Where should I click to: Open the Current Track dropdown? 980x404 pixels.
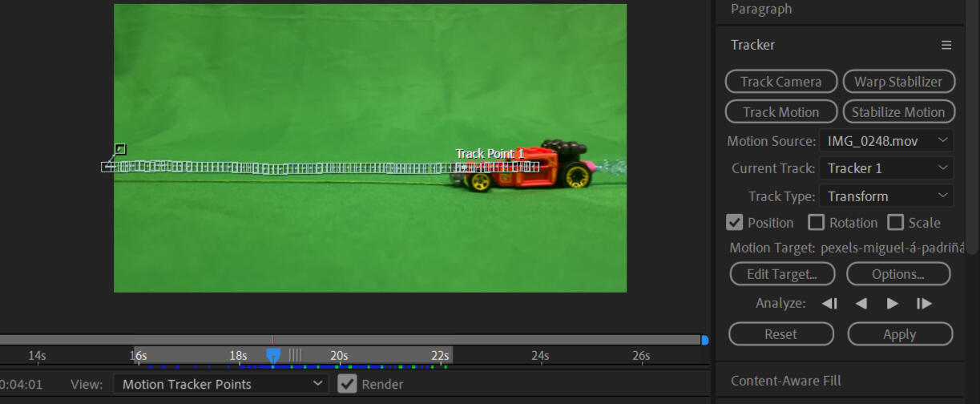tap(885, 168)
